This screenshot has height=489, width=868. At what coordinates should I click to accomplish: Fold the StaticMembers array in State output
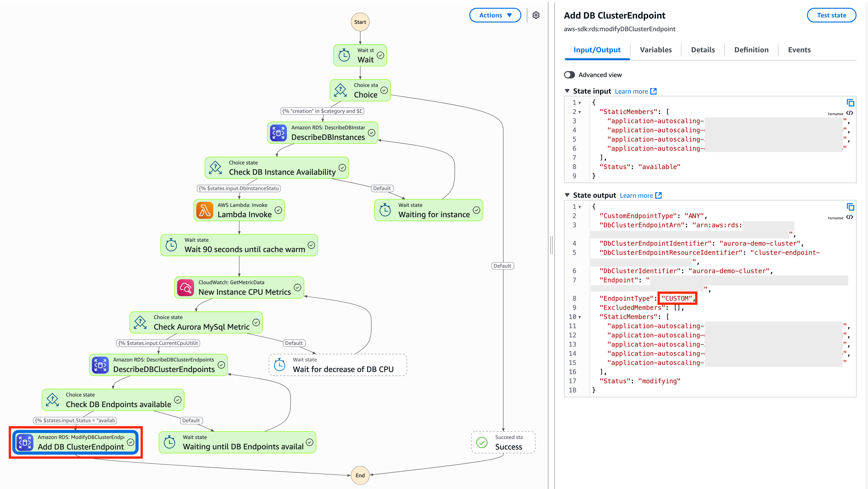point(580,317)
